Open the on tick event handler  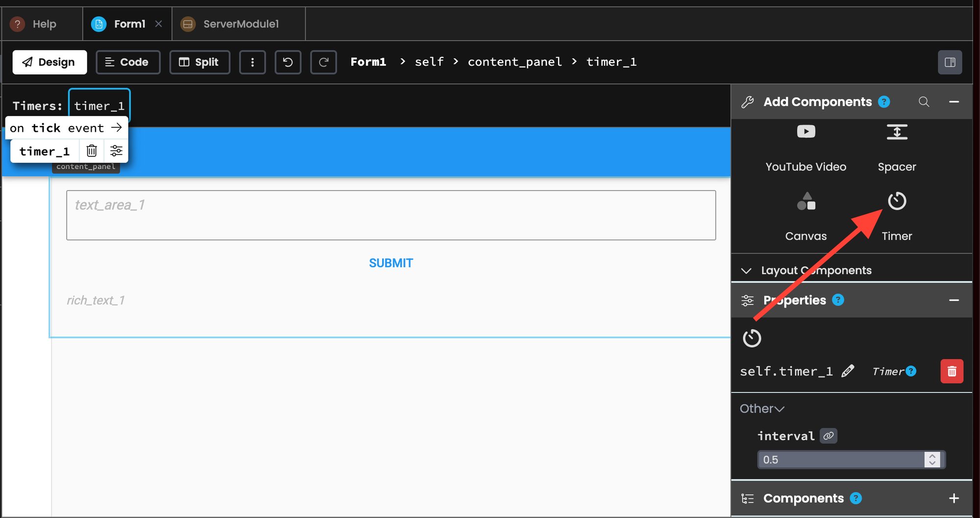(66, 128)
